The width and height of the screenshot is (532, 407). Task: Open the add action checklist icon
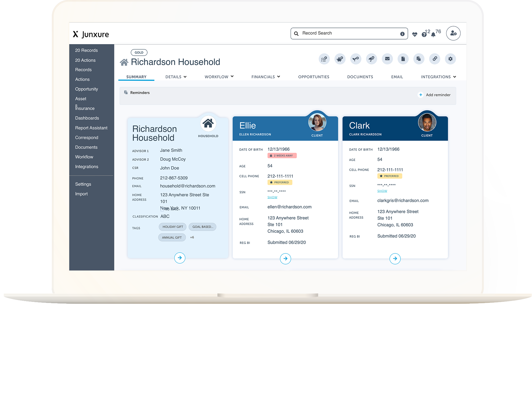pos(324,59)
